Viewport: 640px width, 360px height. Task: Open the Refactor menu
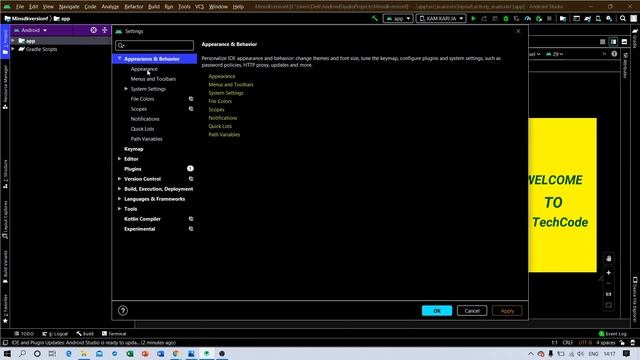pyautogui.click(x=133, y=7)
